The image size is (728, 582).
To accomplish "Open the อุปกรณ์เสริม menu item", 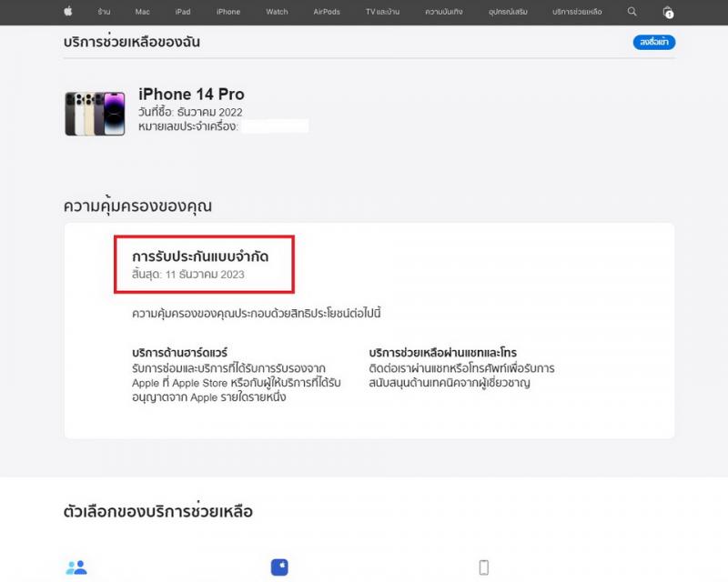I will coord(508,12).
